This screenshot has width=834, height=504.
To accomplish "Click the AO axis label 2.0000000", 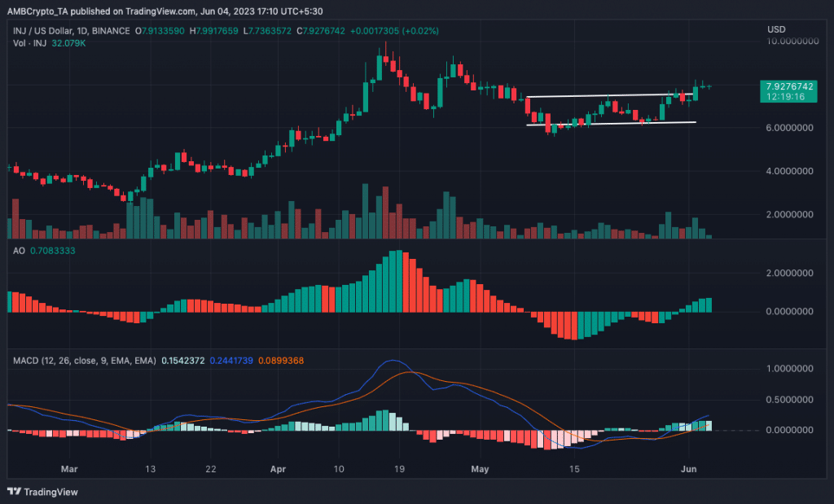I will pyautogui.click(x=789, y=273).
